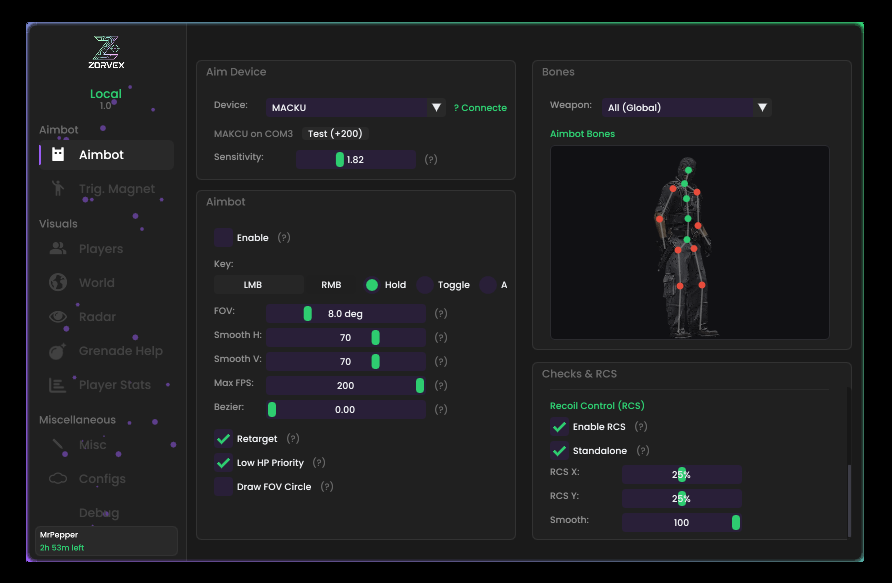
Task: Open the Aimbot section icon in sidebar
Action: tap(58, 155)
